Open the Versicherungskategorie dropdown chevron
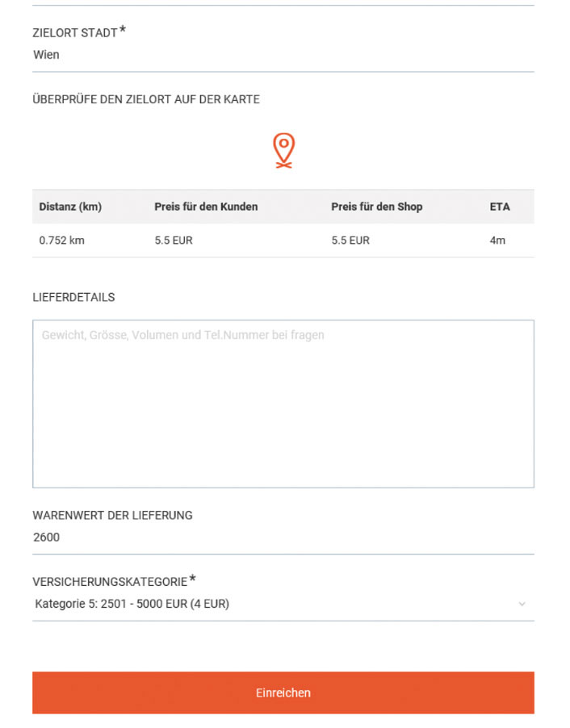Screen dimensions: 570x728 point(522,604)
